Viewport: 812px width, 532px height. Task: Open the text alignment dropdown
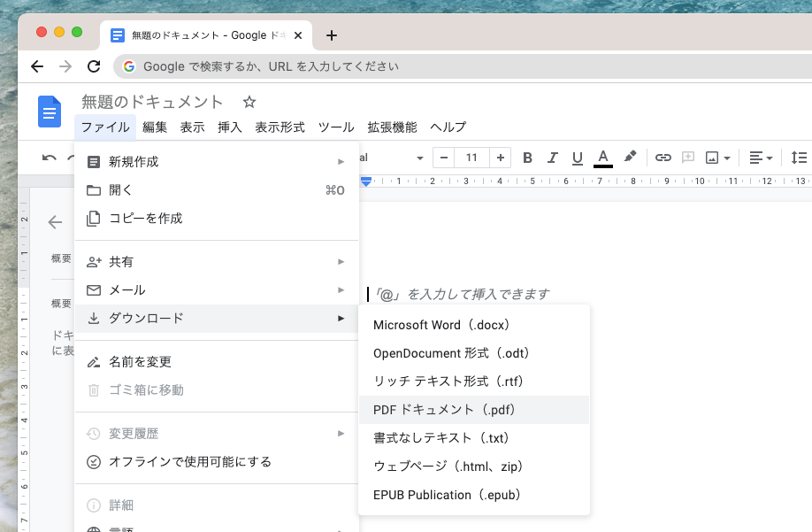761,158
